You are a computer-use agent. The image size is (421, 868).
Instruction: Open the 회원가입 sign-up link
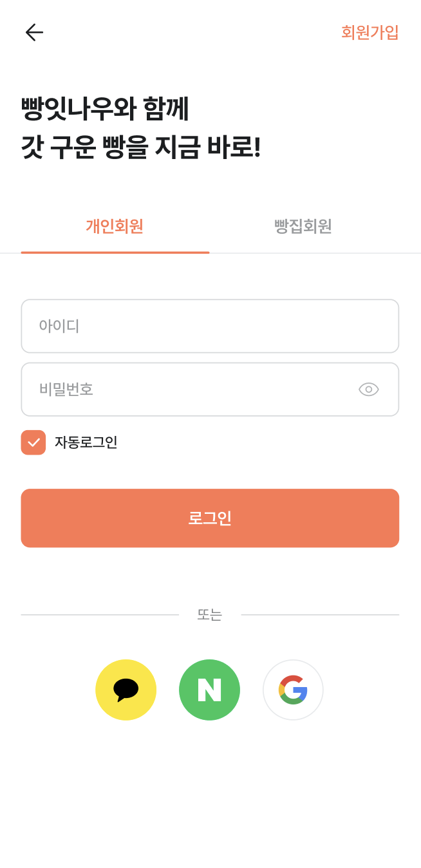(370, 32)
